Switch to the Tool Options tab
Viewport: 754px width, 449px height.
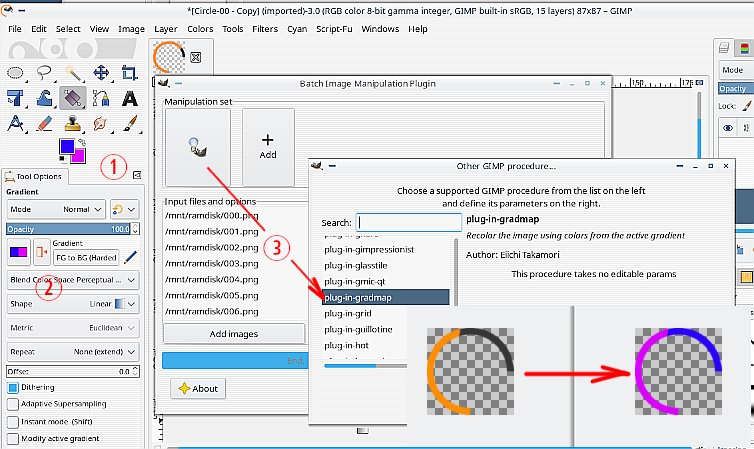point(35,176)
